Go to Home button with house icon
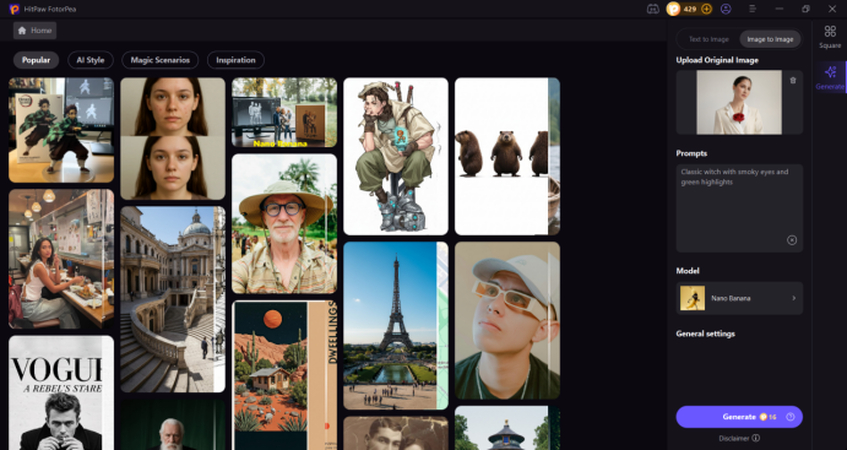 35,31
